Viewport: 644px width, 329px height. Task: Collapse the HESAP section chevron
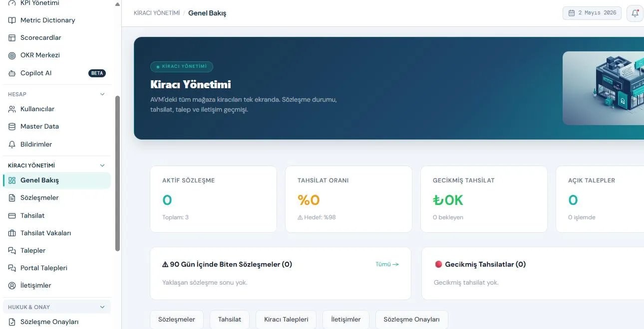pos(102,94)
